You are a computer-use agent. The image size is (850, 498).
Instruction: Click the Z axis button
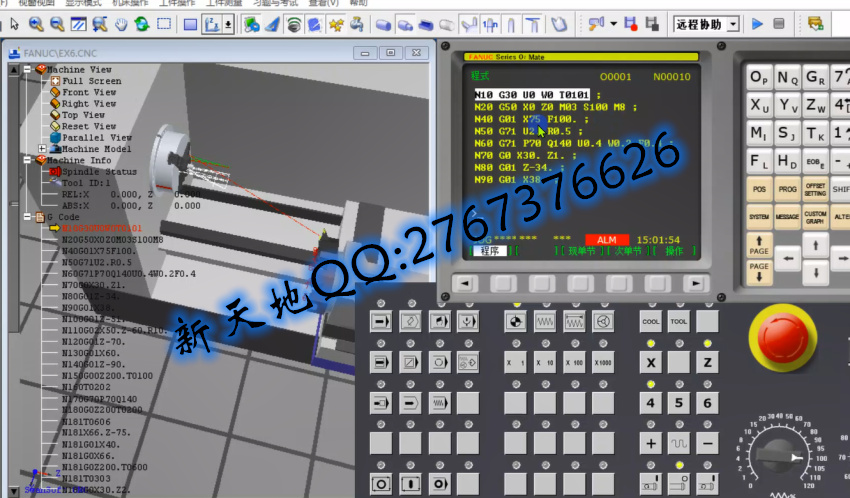[707, 363]
